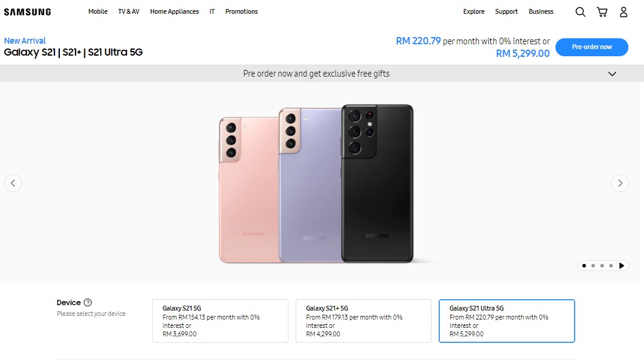Click the Samsung logo
644x362 pixels.
pyautogui.click(x=28, y=12)
